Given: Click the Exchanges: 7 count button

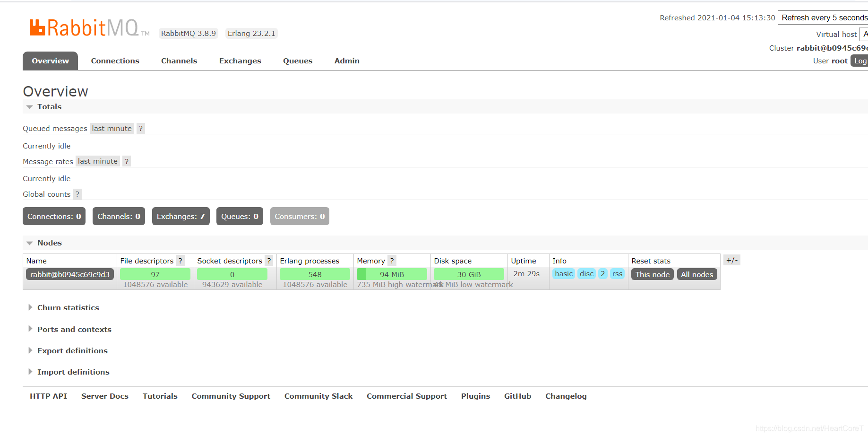Looking at the screenshot, I should point(181,216).
